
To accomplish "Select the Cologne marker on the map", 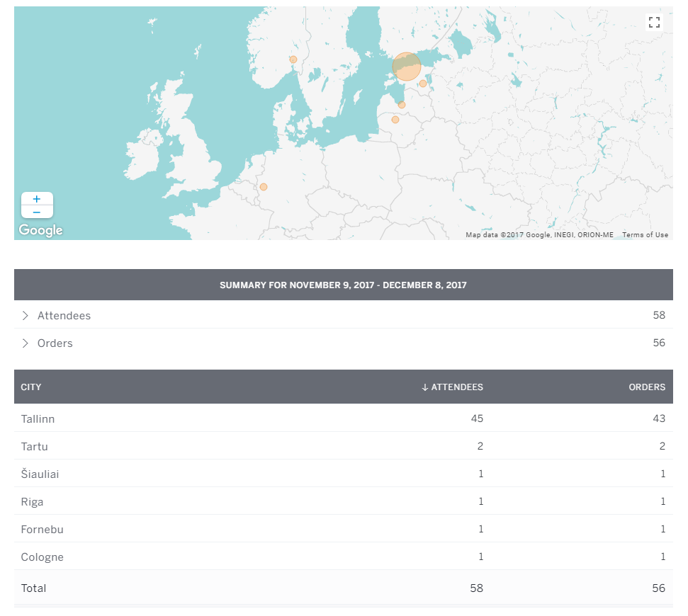I will [x=264, y=187].
